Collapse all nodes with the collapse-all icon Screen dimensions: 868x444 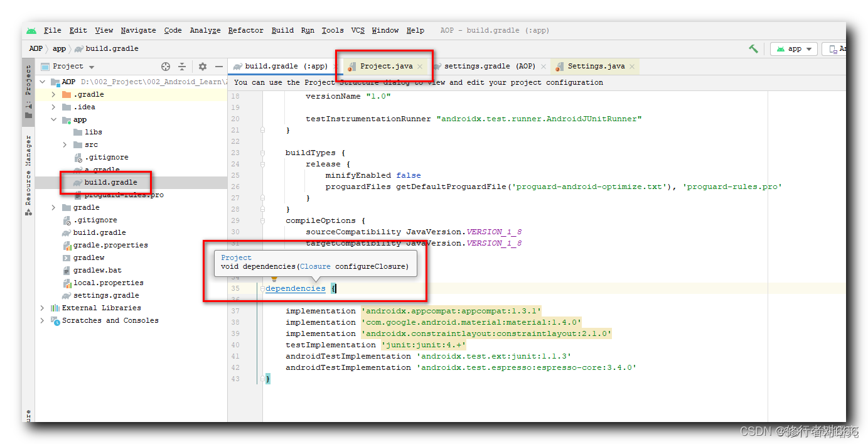[x=181, y=66]
